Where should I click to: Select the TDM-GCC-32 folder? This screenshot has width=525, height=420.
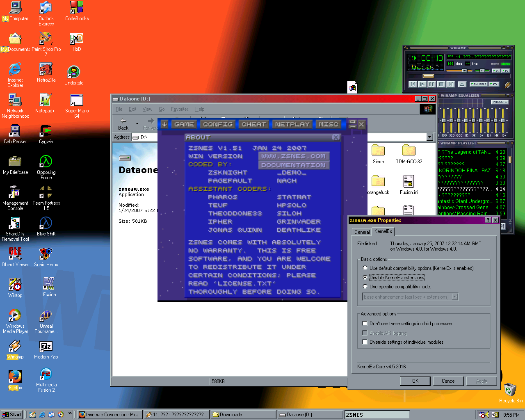point(409,154)
